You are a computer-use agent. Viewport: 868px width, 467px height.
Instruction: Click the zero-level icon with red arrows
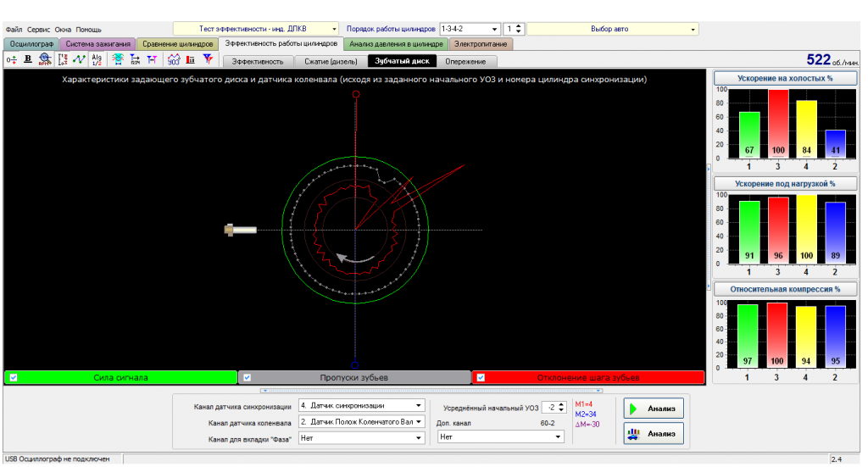[11, 60]
